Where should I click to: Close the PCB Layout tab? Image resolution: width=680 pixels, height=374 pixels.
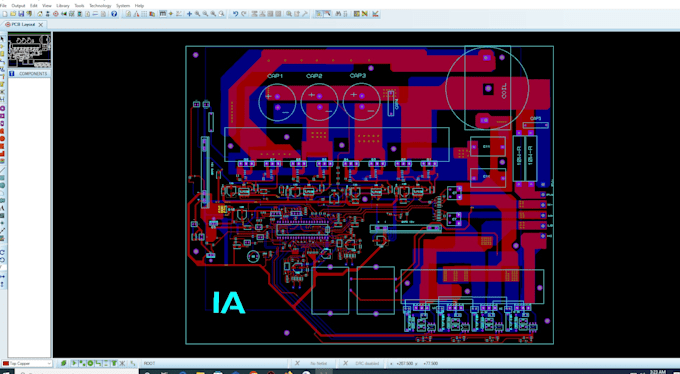(41, 25)
